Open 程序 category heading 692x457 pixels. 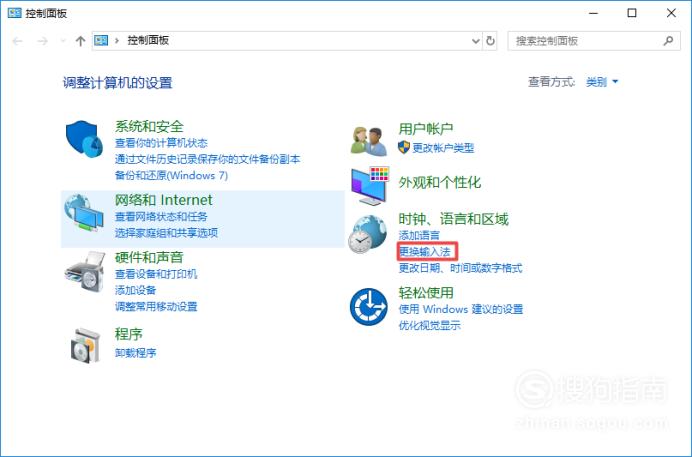point(128,334)
